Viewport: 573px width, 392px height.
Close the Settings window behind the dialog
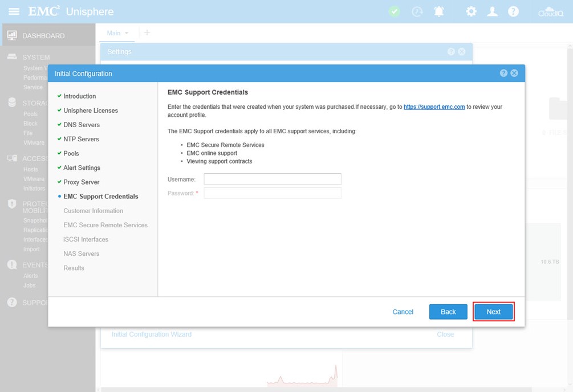tap(462, 51)
